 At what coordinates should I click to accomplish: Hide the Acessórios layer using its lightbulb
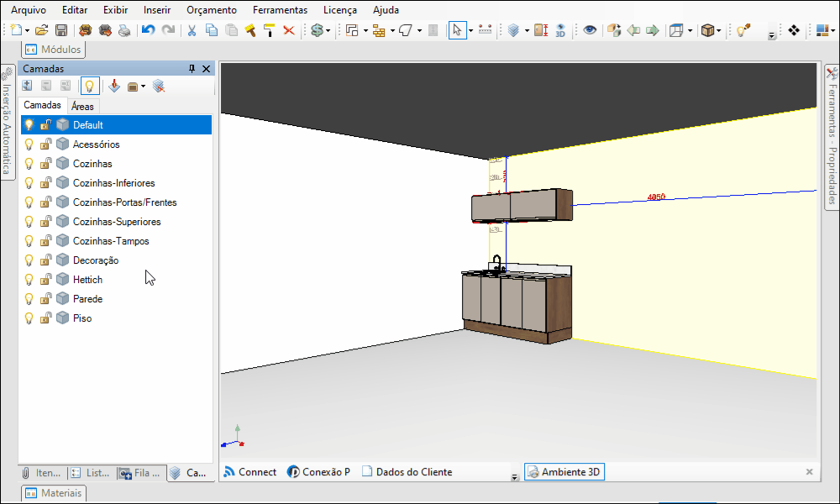[29, 144]
